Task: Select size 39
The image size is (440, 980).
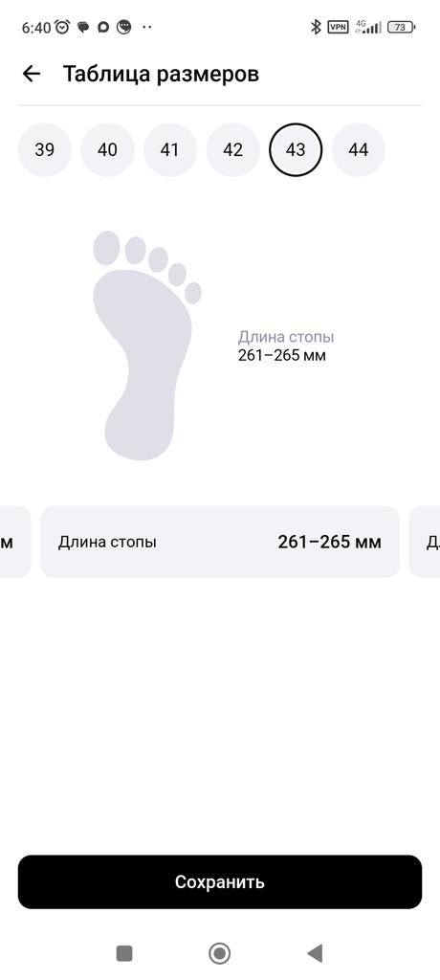Action: coord(44,150)
